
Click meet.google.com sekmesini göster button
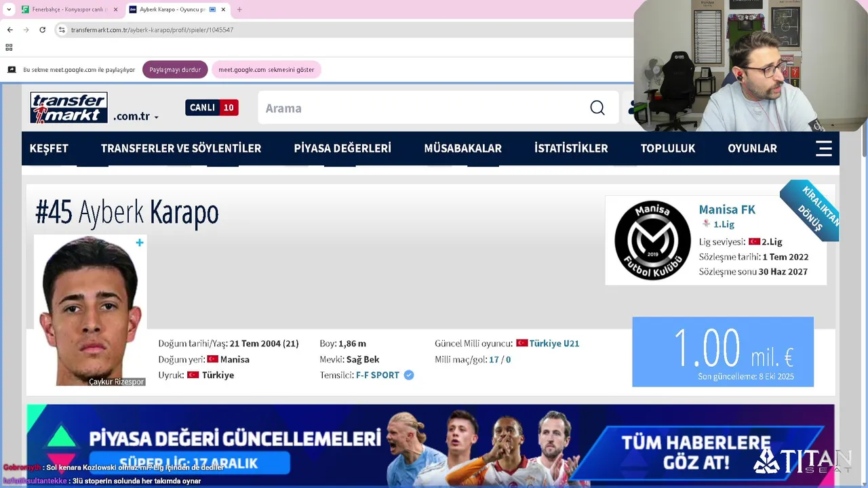[266, 70]
